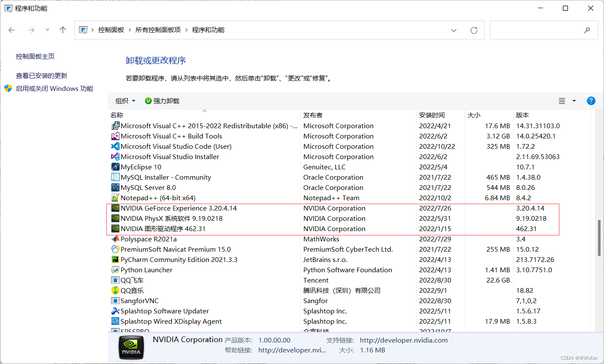Click the QQ飞车 program icon

pos(115,280)
